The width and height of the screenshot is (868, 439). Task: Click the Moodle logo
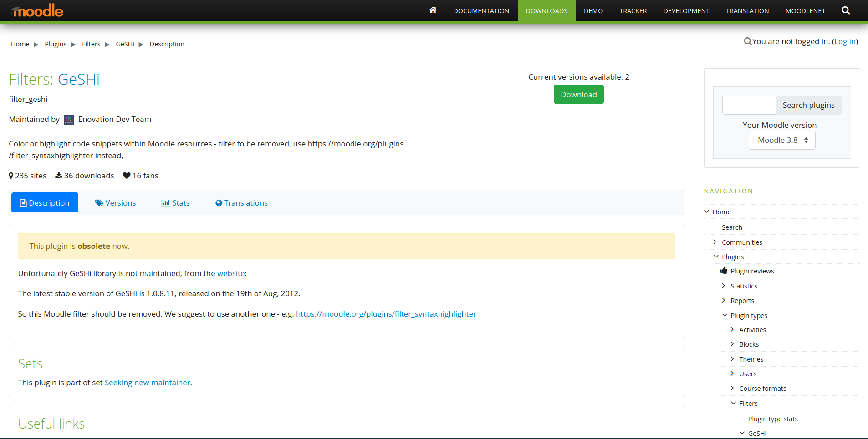[37, 10]
